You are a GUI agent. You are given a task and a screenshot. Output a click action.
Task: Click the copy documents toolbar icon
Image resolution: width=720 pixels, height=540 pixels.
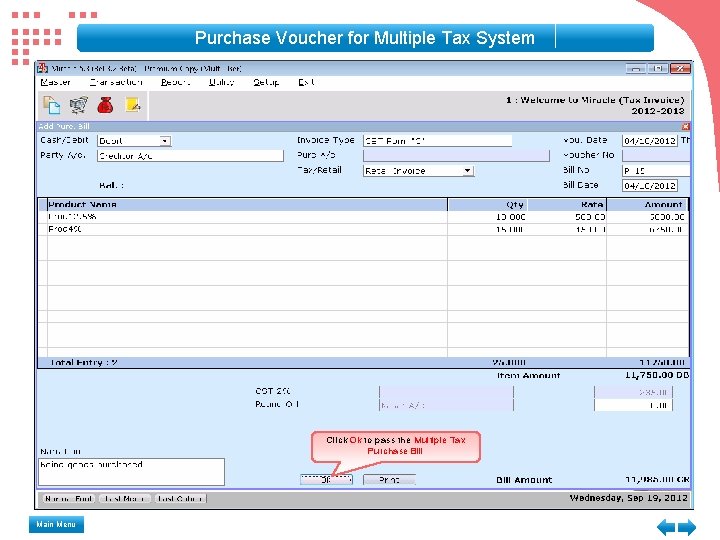[x=51, y=105]
